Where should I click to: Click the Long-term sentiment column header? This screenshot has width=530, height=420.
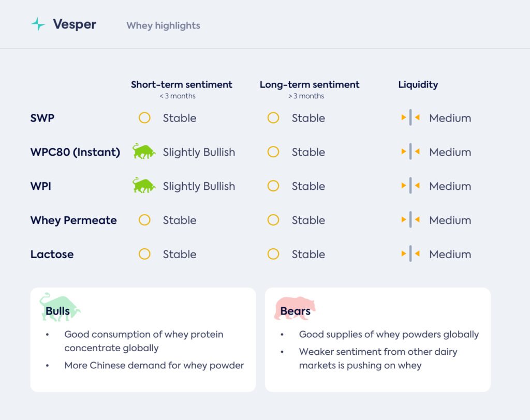tap(310, 84)
